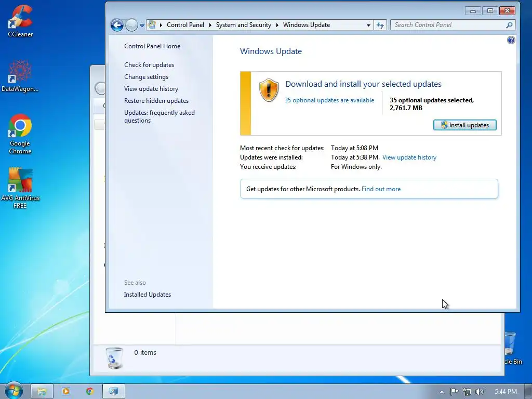Open Google Chrome desktop shortcut
The image size is (532, 399).
tap(20, 135)
